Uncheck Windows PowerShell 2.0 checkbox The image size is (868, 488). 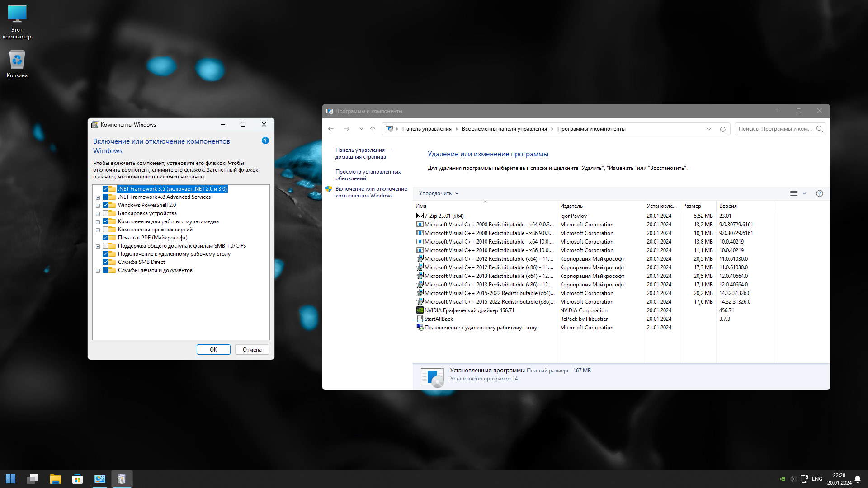[x=106, y=205]
